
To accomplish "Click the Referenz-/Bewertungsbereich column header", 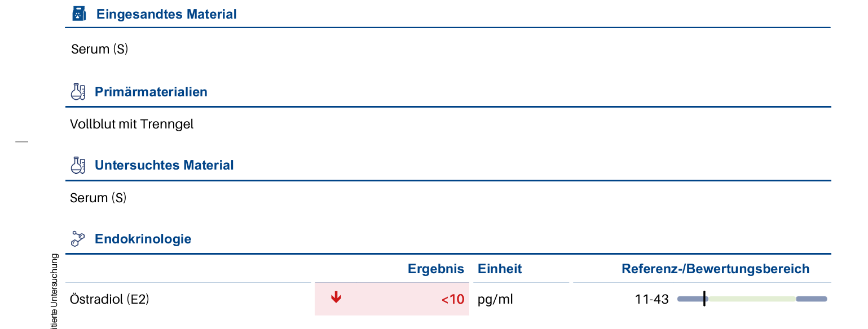I will click(x=715, y=269).
